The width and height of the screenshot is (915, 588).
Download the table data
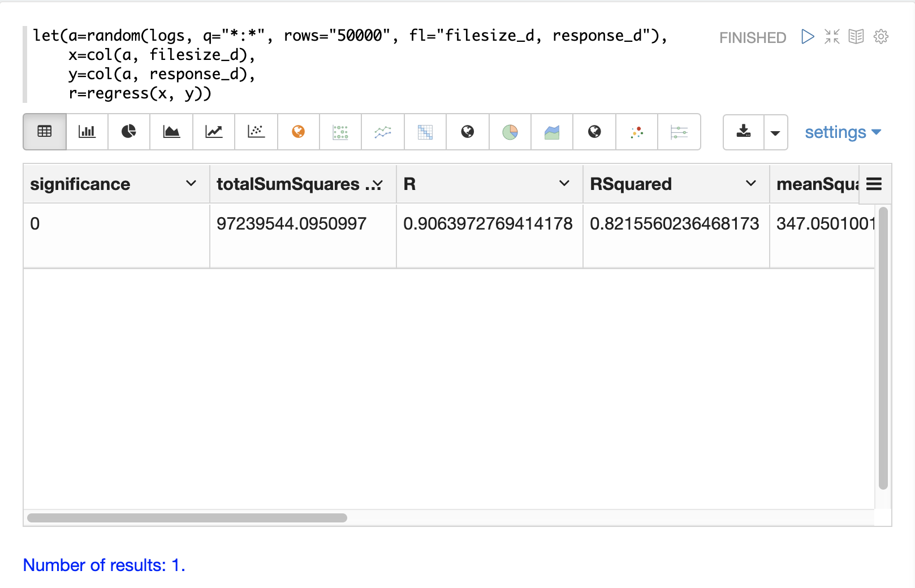[x=744, y=132]
